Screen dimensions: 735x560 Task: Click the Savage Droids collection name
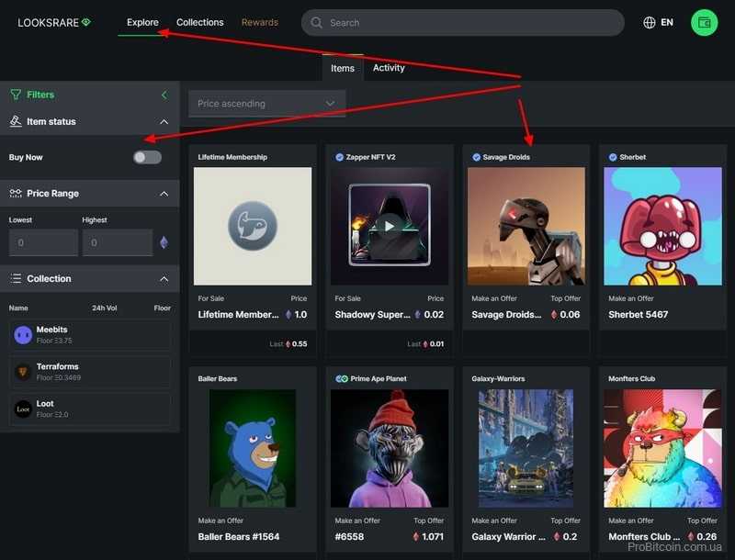pyautogui.click(x=506, y=157)
